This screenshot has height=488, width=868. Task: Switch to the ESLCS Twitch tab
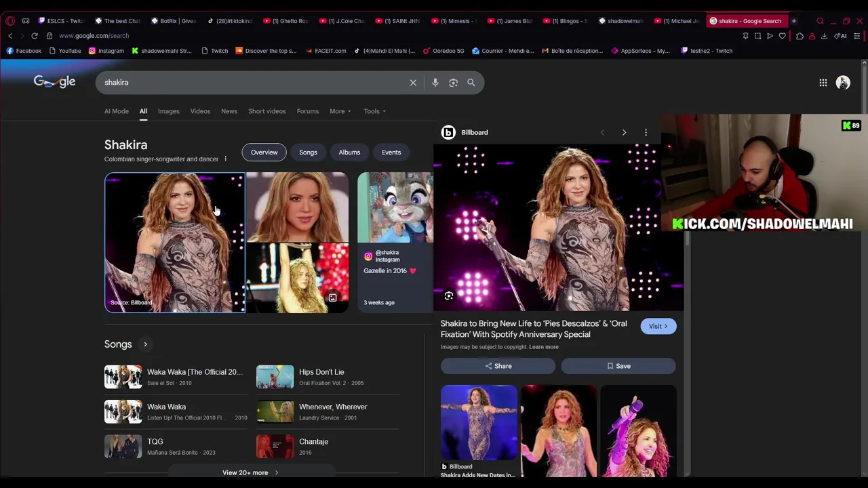click(62, 21)
